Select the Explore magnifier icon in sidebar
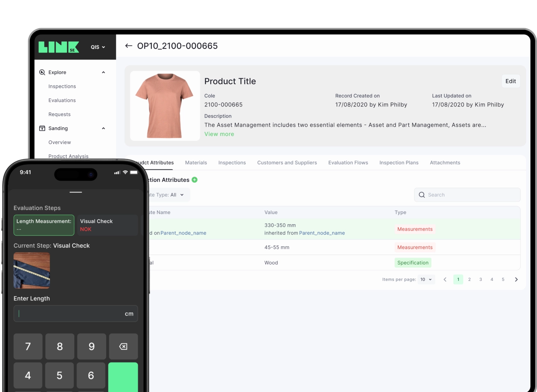 tap(42, 72)
